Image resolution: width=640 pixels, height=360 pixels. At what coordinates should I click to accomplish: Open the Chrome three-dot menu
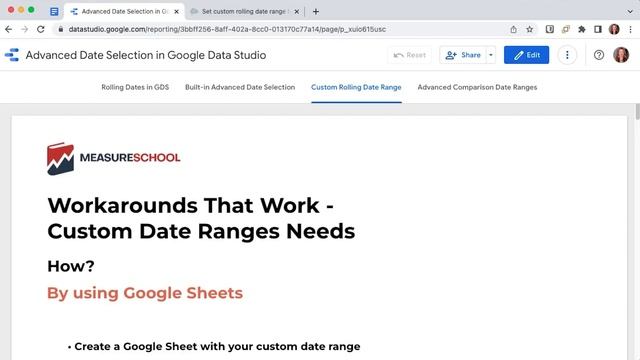tap(630, 29)
